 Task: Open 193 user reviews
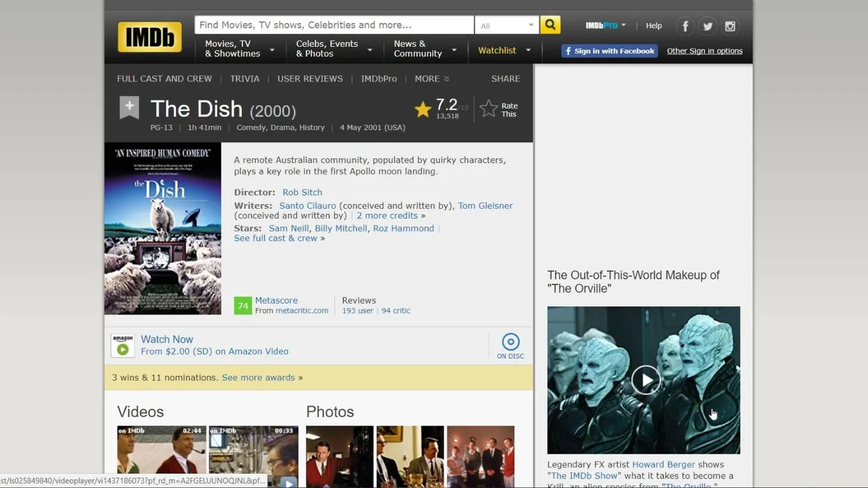pyautogui.click(x=357, y=310)
